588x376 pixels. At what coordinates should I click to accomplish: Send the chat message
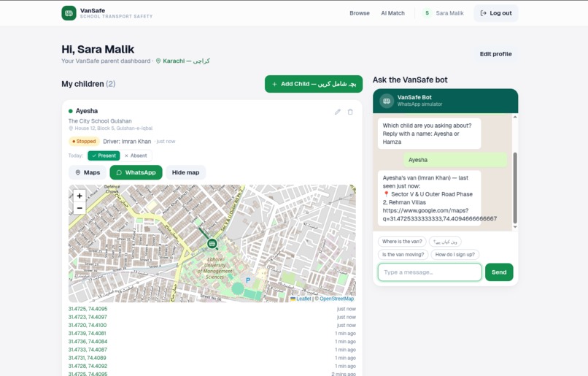(499, 272)
